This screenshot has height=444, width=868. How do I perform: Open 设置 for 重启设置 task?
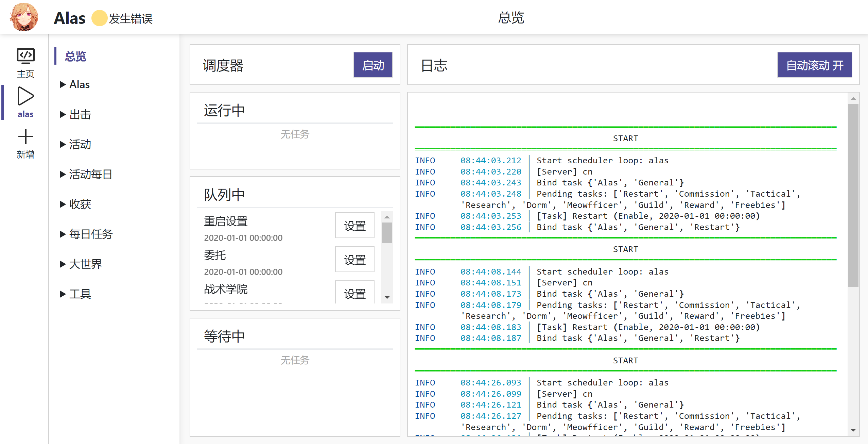[354, 225]
